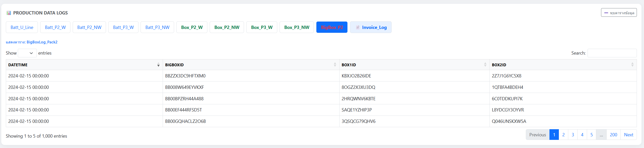Switch to the Batt_P2_NW tab
This screenshot has width=644, height=148.
89,27
